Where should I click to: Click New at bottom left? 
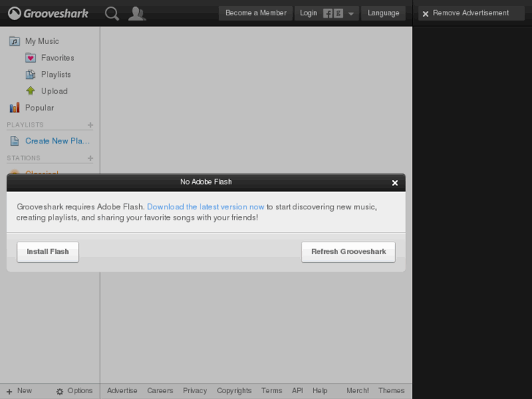(24, 391)
